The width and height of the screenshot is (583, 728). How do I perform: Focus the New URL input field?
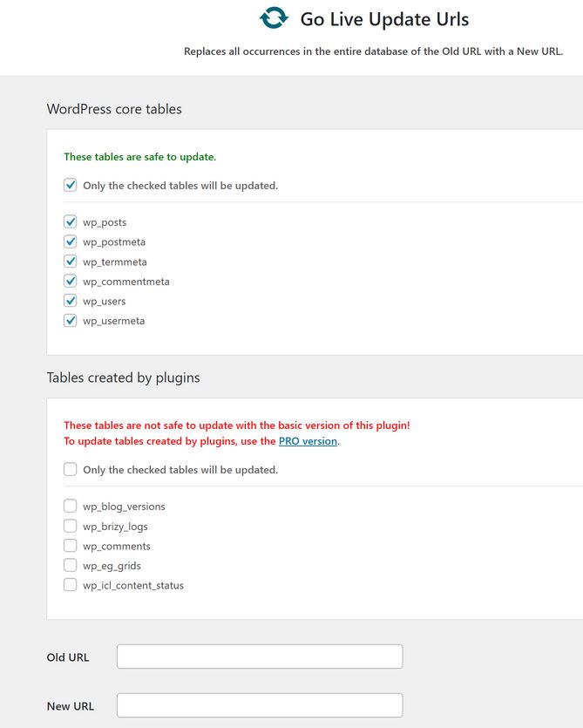click(x=260, y=705)
